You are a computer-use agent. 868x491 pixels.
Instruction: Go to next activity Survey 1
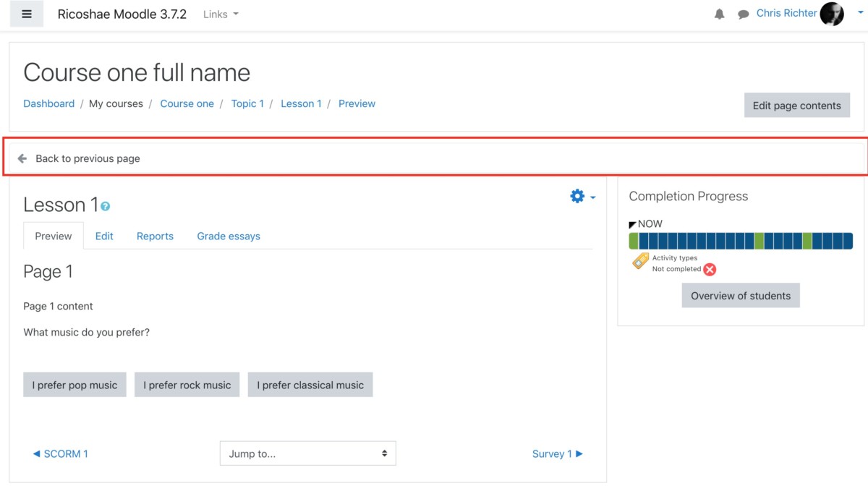click(x=557, y=453)
